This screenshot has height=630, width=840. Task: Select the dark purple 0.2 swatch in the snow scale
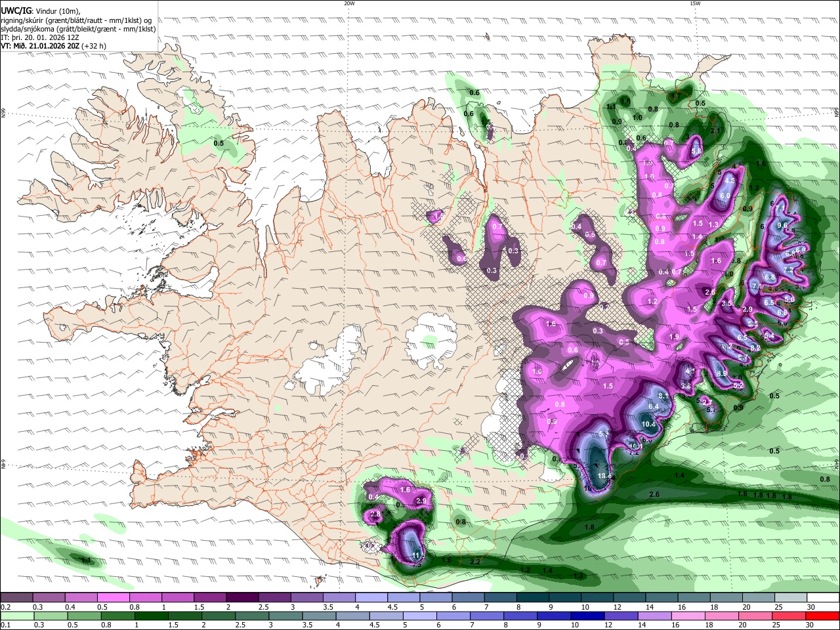tap(16, 598)
